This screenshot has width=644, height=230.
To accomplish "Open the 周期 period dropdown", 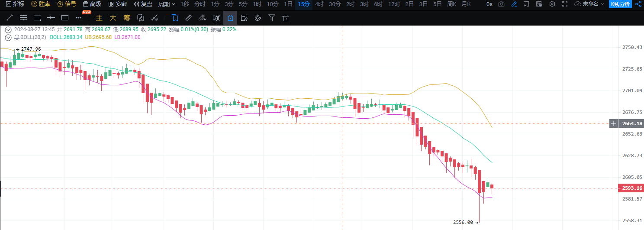I will click(167, 4).
